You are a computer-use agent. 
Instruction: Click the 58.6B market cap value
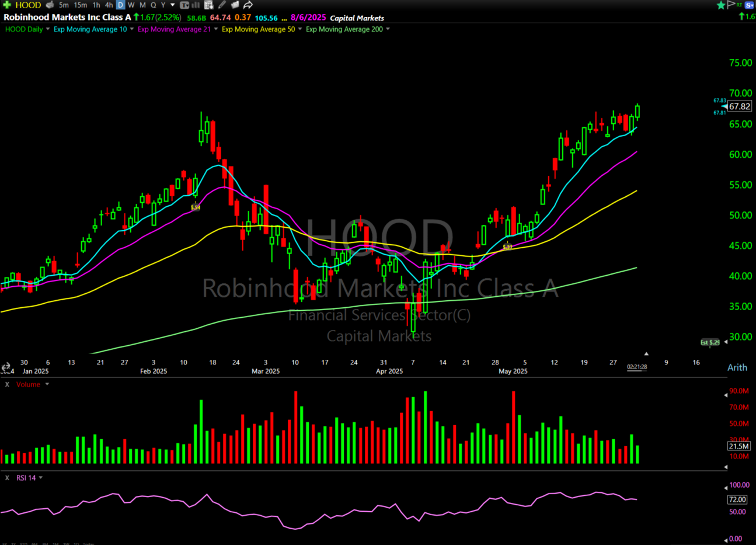(196, 18)
